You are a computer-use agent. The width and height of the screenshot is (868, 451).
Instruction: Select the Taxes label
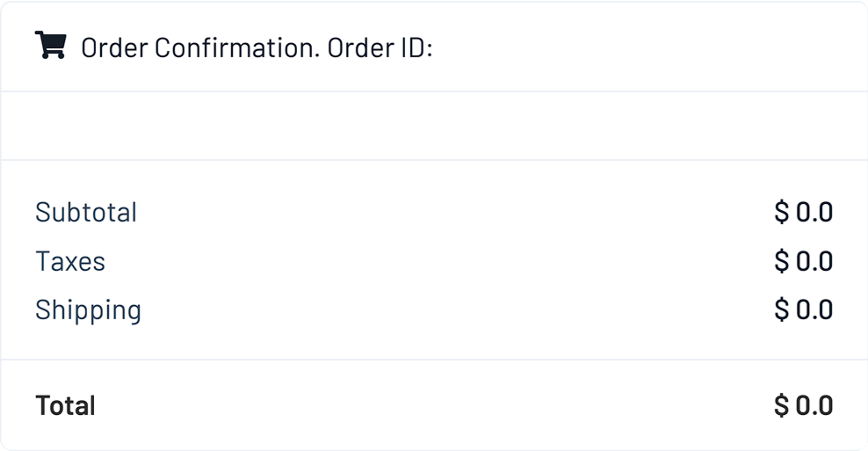pyautogui.click(x=70, y=261)
